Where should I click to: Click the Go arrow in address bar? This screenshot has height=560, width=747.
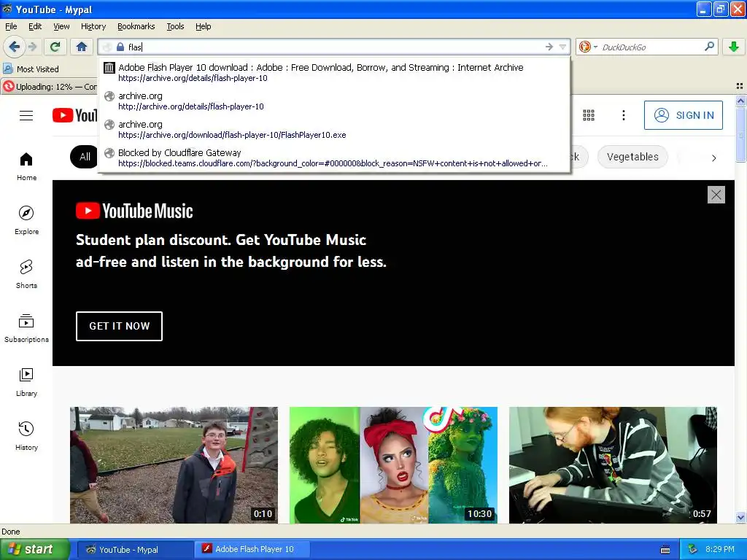coord(549,47)
